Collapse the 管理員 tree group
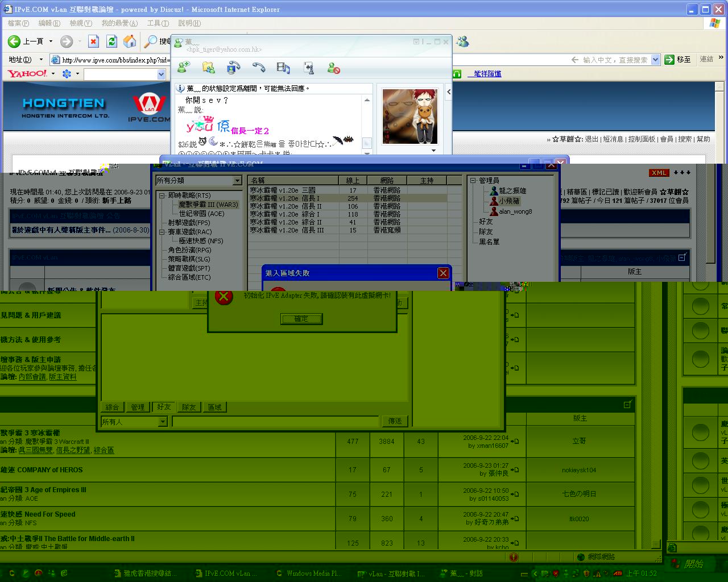This screenshot has height=582, width=728. click(x=473, y=181)
